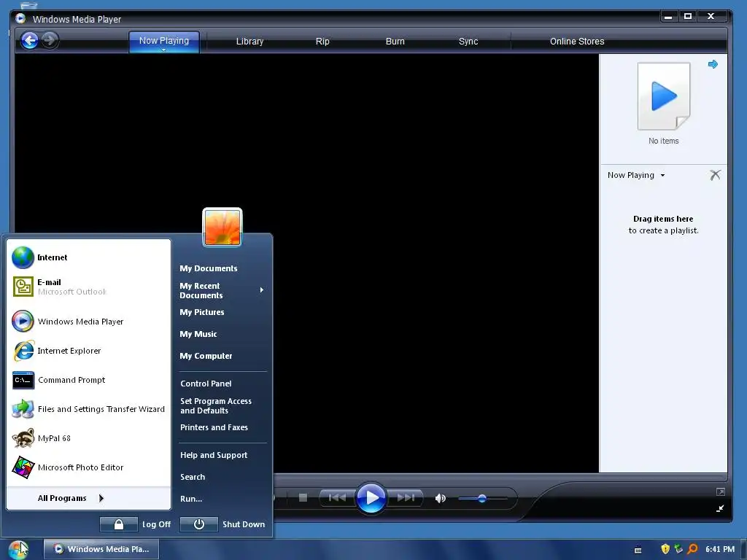Open Now Playing list dropdown arrow
Screen dimensions: 747x560
[662, 175]
